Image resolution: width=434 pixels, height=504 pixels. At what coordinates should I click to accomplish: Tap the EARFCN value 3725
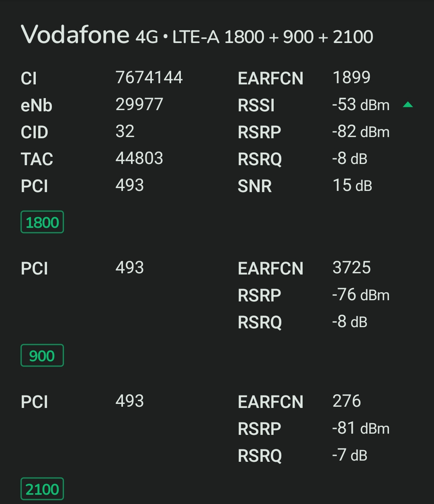click(352, 268)
